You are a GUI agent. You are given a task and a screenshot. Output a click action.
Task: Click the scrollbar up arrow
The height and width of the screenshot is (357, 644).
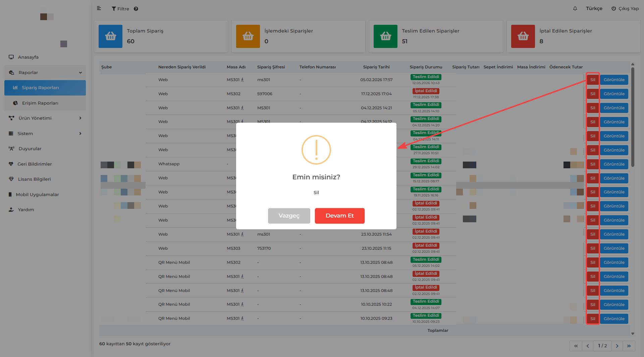pyautogui.click(x=633, y=64)
